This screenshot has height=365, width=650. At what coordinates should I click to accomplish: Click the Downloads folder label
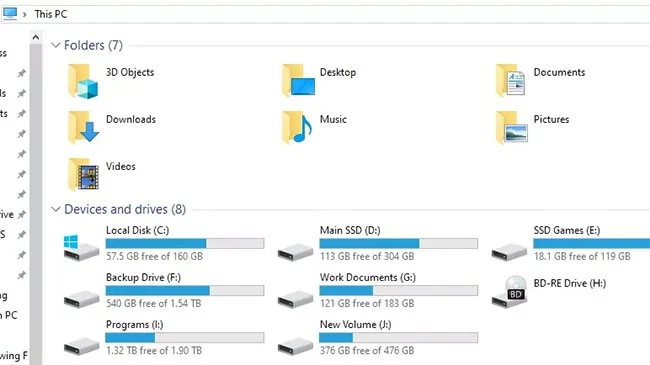[131, 119]
